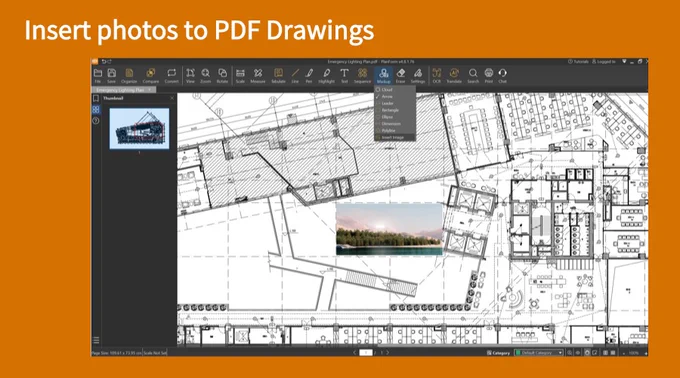Select the Text tool
Screen dimensions: 680x378
(344, 75)
